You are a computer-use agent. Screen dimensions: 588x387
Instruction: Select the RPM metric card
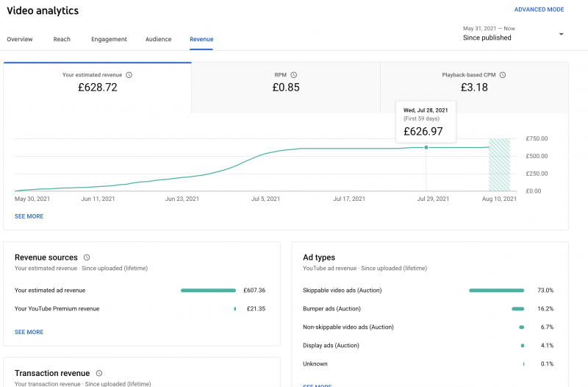(285, 87)
